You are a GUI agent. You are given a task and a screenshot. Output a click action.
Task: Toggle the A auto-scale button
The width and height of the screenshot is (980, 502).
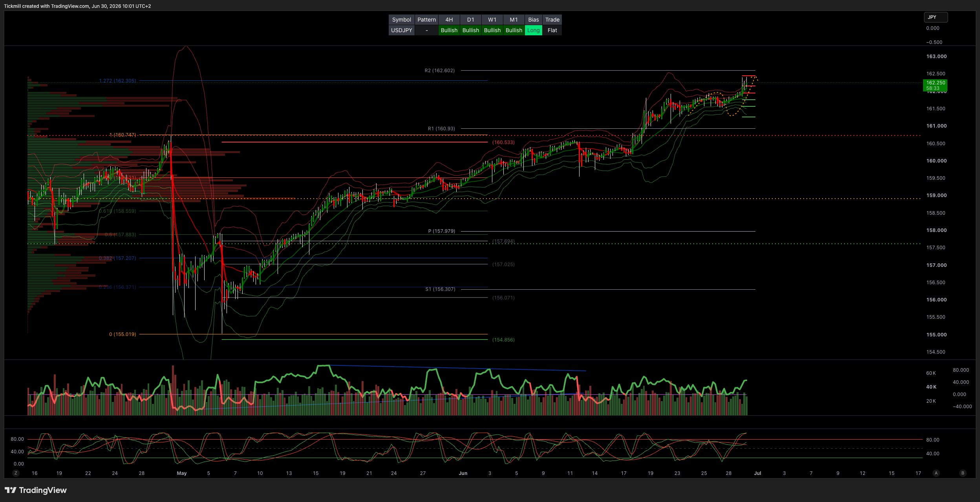pyautogui.click(x=936, y=473)
